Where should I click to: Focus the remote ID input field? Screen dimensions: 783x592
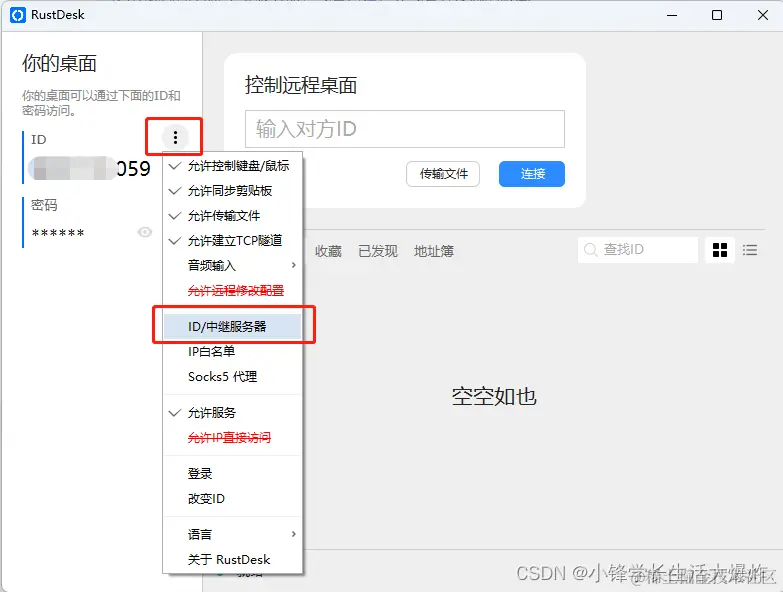[404, 129]
